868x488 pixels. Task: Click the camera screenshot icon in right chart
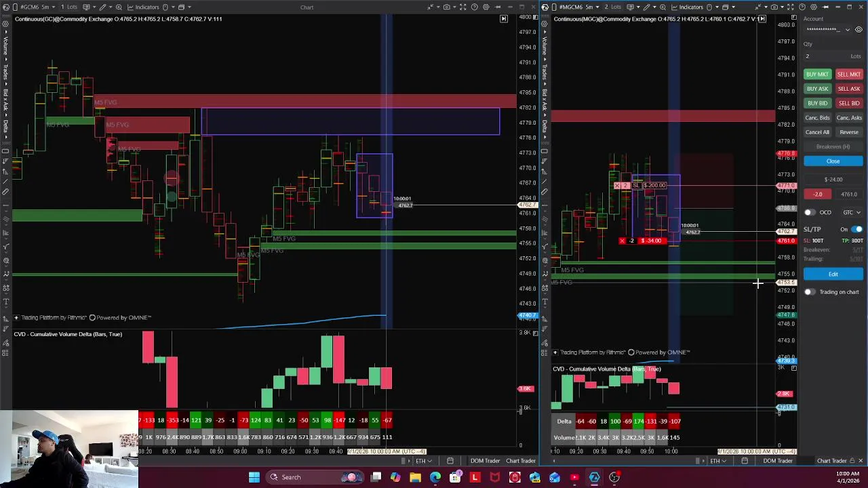click(x=774, y=7)
